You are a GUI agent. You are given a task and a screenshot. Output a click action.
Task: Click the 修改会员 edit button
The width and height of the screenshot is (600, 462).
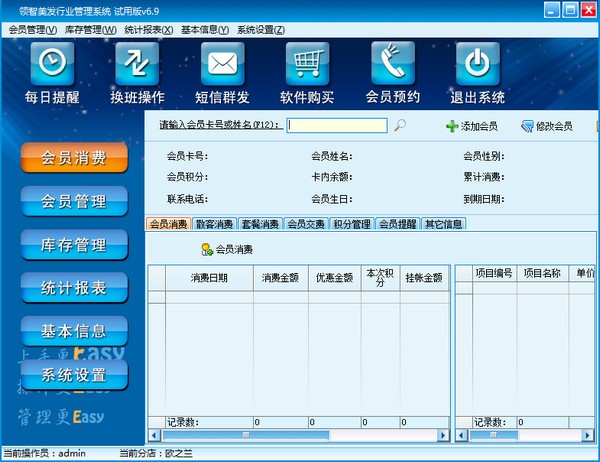coord(546,126)
